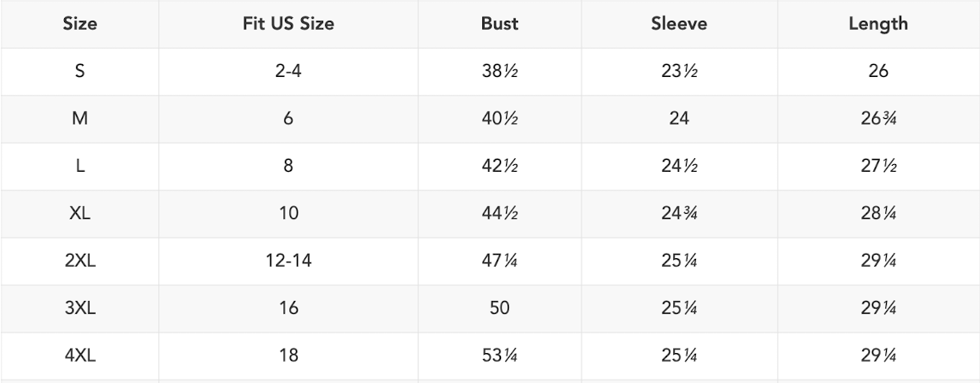Select the M size cell
The height and width of the screenshot is (383, 980).
pyautogui.click(x=80, y=120)
